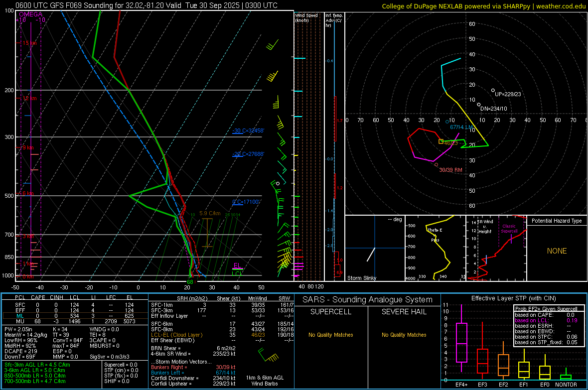Select the MU parcel row label
Image resolution: width=588 pixels, height=390 pixels.
[20, 321]
